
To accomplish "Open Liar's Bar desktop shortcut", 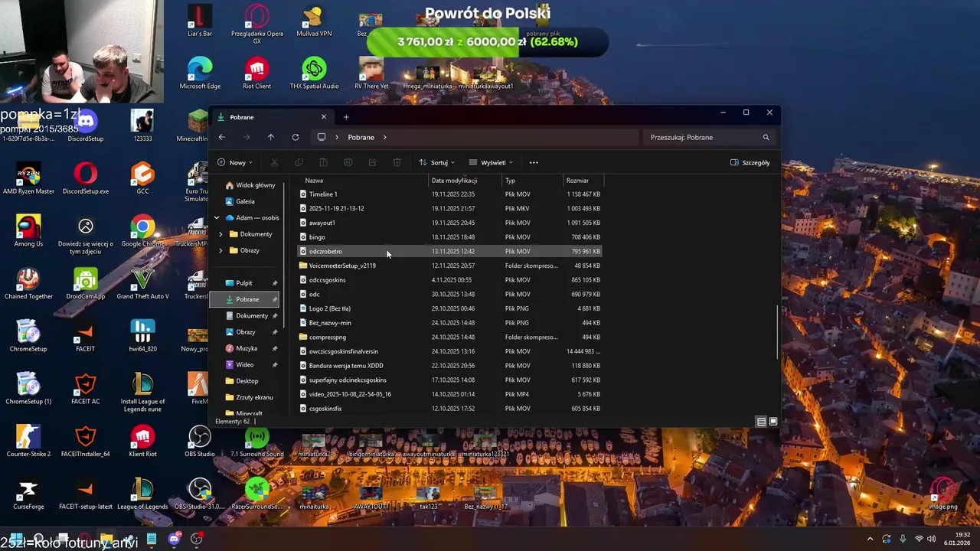I will click(x=200, y=21).
